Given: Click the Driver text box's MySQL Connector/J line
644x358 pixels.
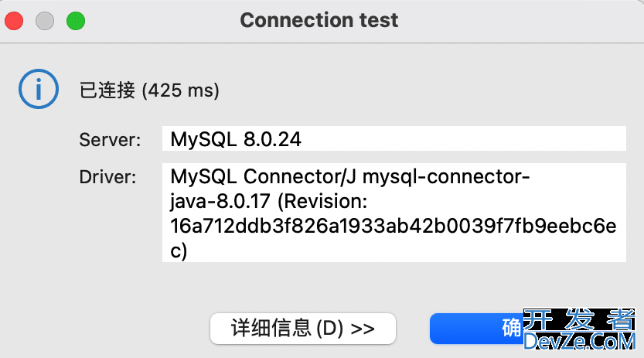Looking at the screenshot, I should pyautogui.click(x=350, y=176).
